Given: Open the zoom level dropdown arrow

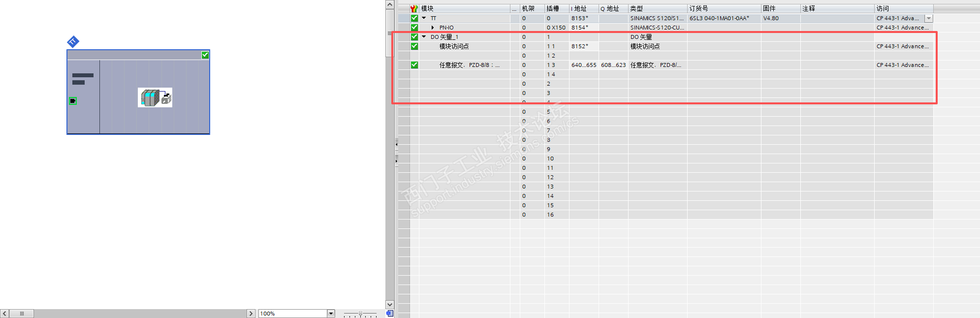Looking at the screenshot, I should coord(331,314).
